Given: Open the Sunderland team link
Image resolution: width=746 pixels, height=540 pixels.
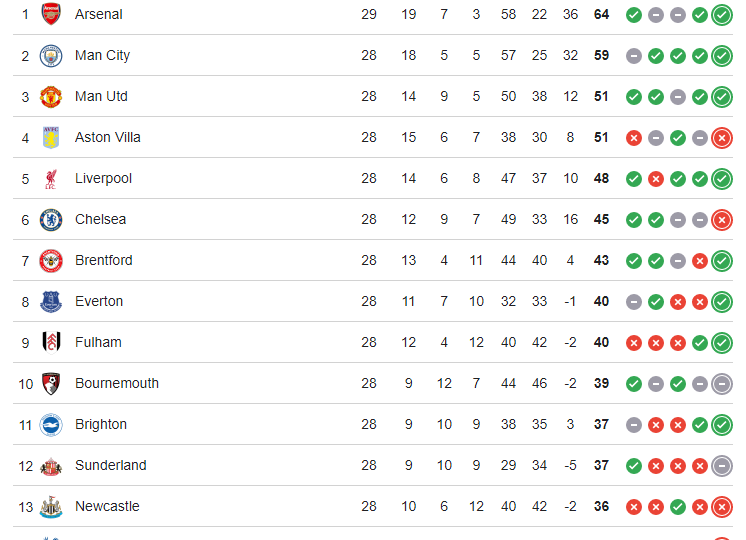Looking at the screenshot, I should point(110,465).
